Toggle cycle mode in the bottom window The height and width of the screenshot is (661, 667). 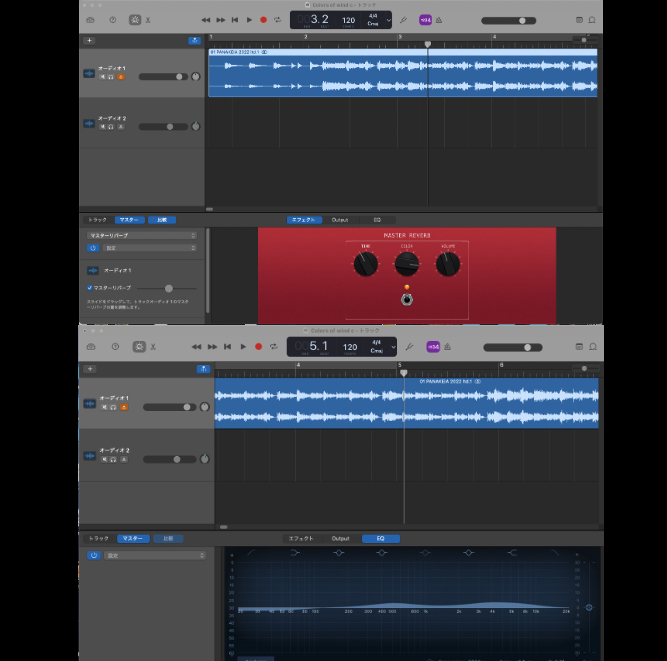(x=274, y=347)
